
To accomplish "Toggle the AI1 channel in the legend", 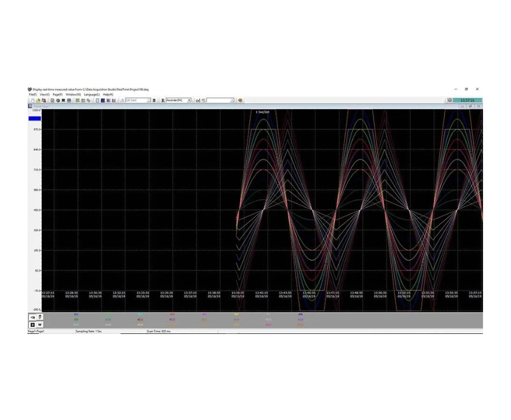I will pos(76,314).
